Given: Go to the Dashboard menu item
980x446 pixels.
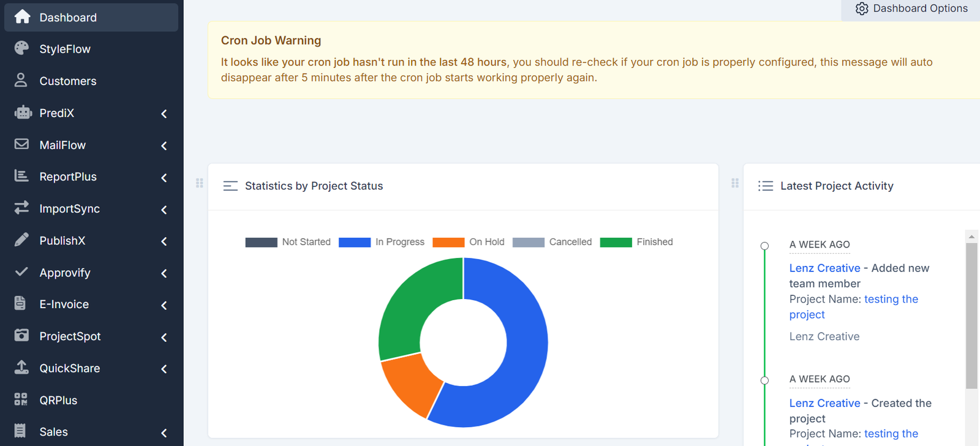Looking at the screenshot, I should point(67,17).
